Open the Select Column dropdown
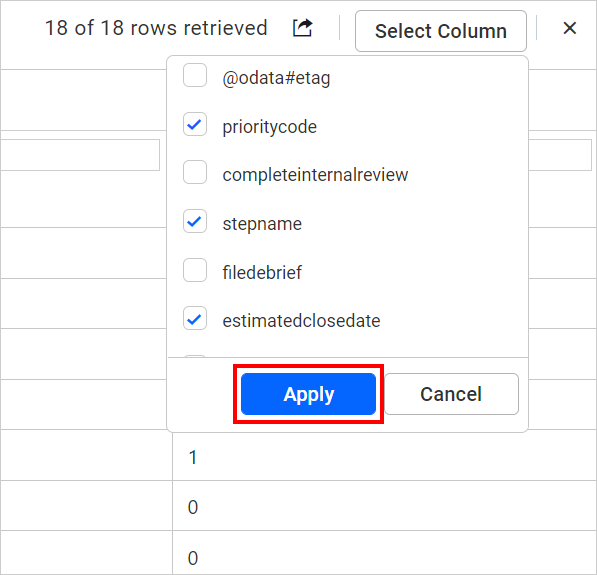 pyautogui.click(x=441, y=31)
